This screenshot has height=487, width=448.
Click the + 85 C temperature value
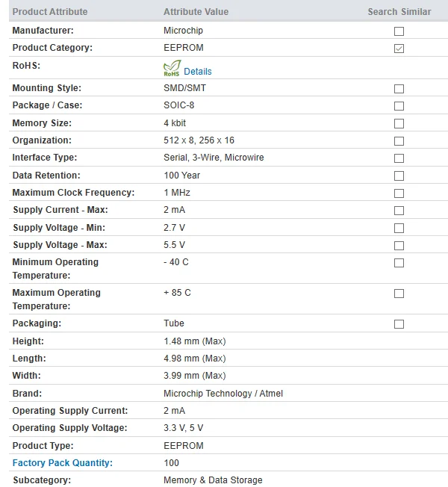click(177, 293)
